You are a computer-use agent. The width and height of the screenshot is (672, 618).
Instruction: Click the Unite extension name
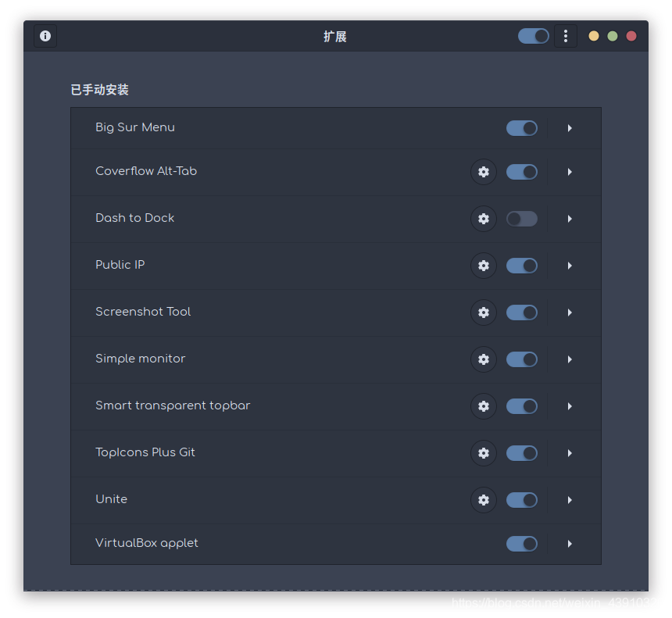tap(112, 499)
